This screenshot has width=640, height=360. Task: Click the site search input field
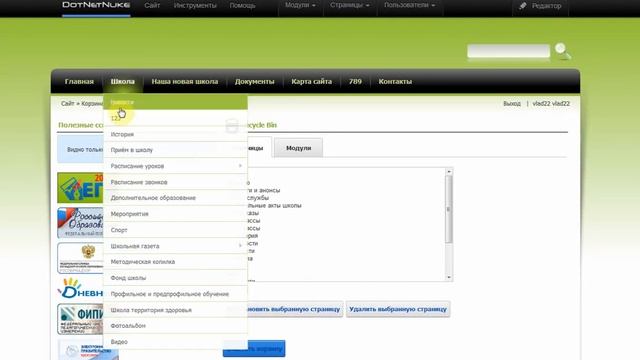coord(509,51)
